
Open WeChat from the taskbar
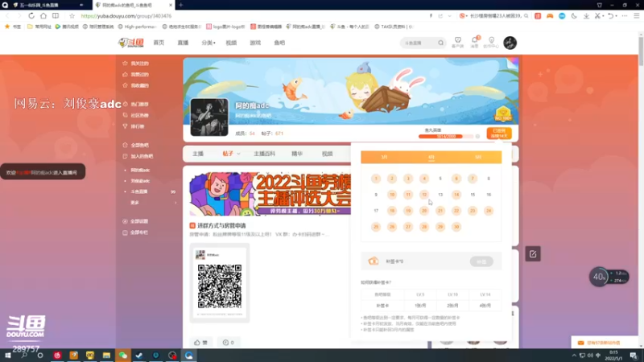point(123,356)
